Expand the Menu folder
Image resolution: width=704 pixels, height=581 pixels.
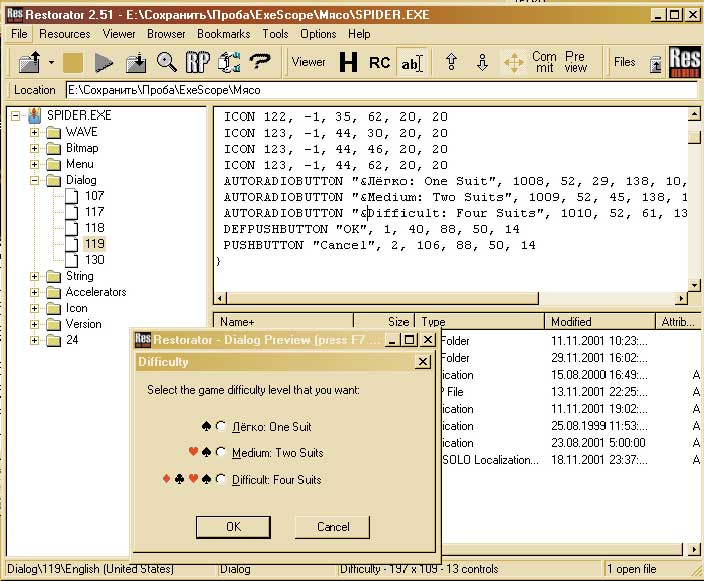(34, 164)
